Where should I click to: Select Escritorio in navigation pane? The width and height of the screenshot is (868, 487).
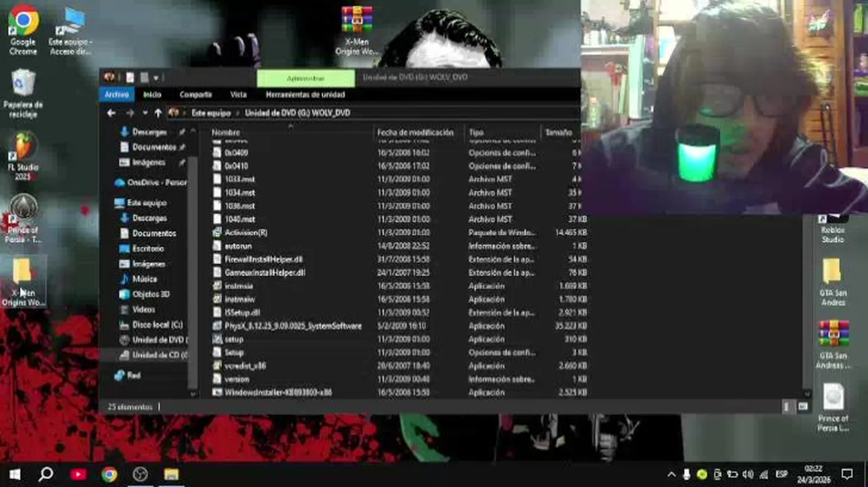point(148,248)
